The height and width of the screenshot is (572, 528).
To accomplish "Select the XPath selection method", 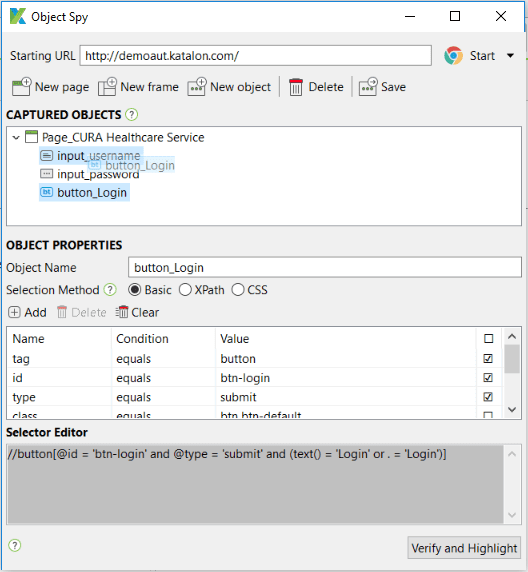I will [x=185, y=290].
